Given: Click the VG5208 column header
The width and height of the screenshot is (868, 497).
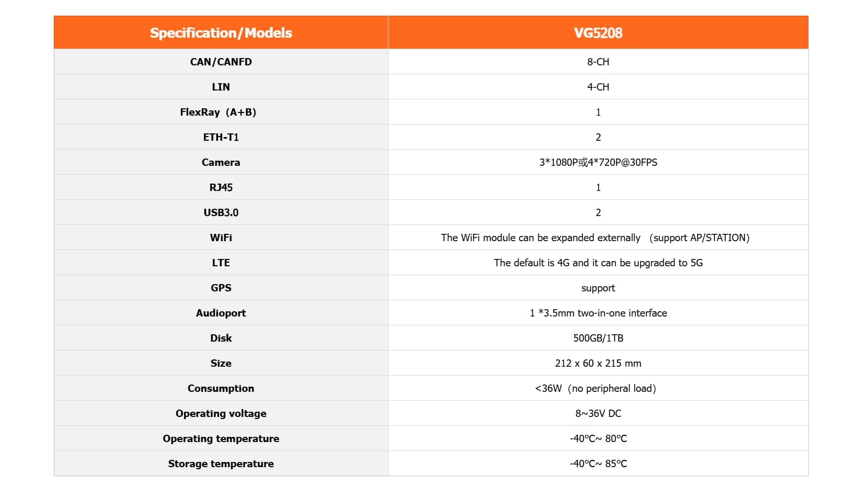Looking at the screenshot, I should click(598, 33).
